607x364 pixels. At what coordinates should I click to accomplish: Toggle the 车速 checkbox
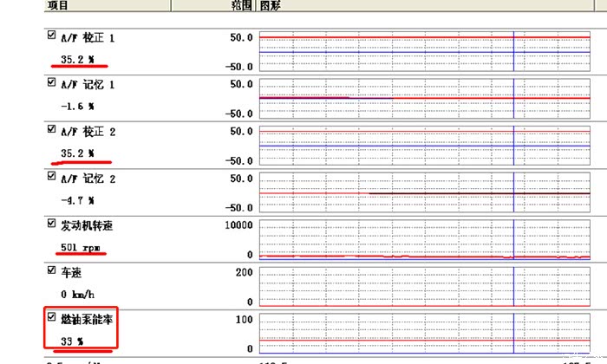pos(52,270)
